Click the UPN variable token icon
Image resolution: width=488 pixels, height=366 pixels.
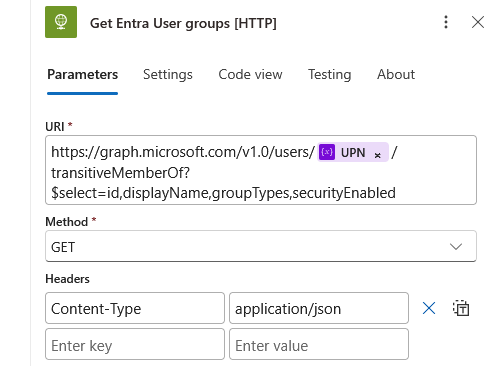point(327,152)
